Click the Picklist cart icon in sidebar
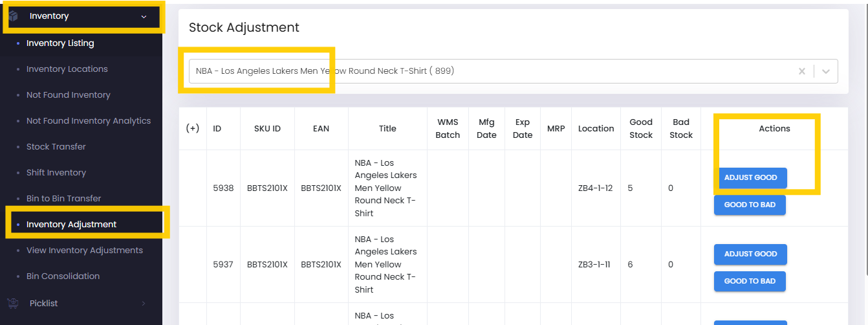The height and width of the screenshot is (325, 868). click(x=12, y=303)
